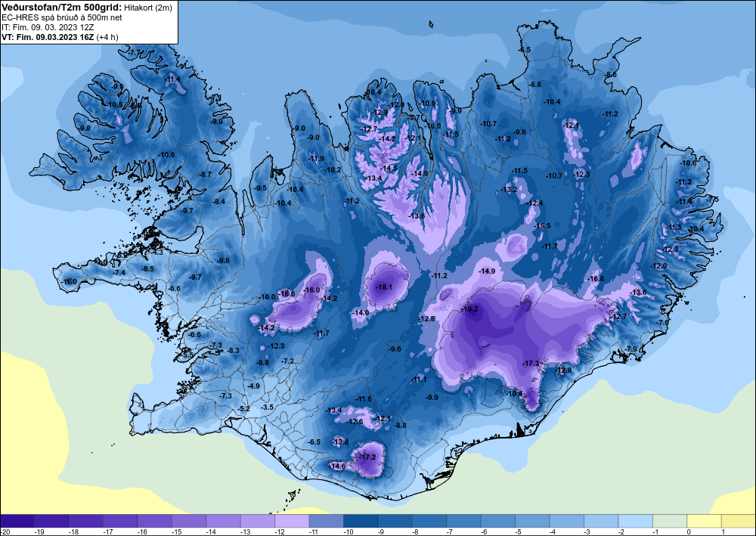The width and height of the screenshot is (756, 536).
Task: Click the -10.2 temperature value
Action: coord(333,169)
